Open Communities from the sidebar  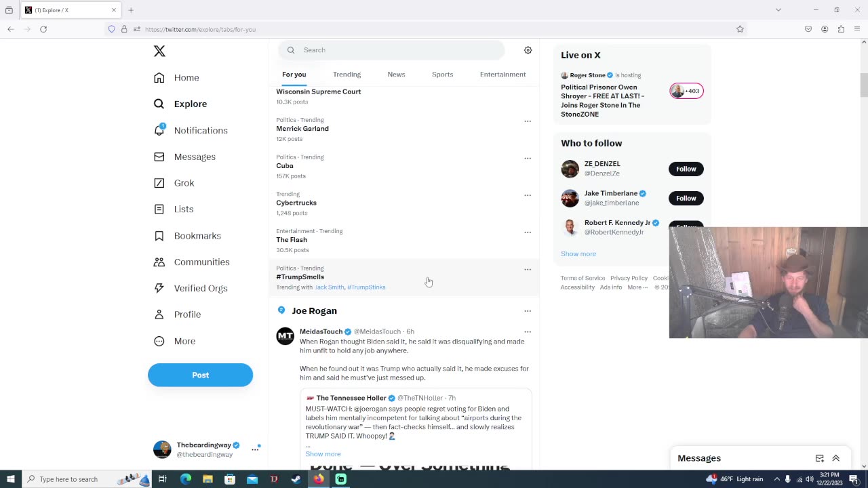click(x=191, y=262)
